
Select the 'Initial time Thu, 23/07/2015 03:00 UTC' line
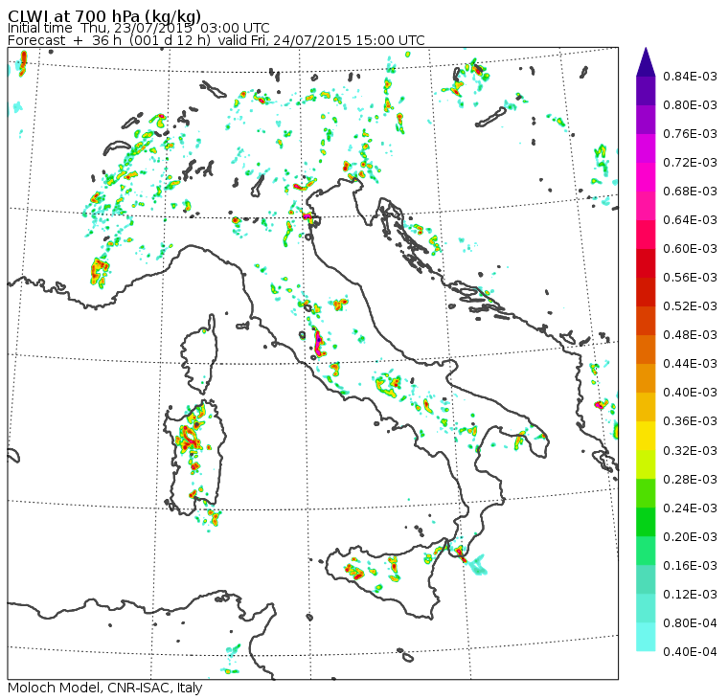138,29
